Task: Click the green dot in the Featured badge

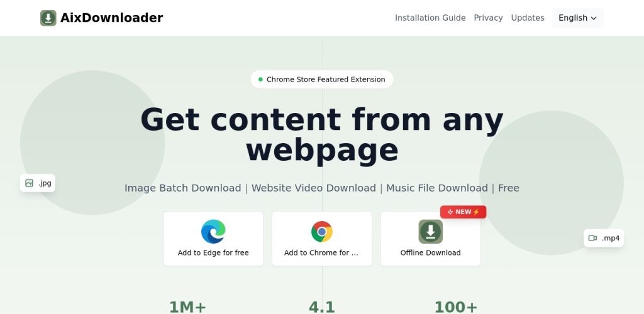Action: point(260,80)
